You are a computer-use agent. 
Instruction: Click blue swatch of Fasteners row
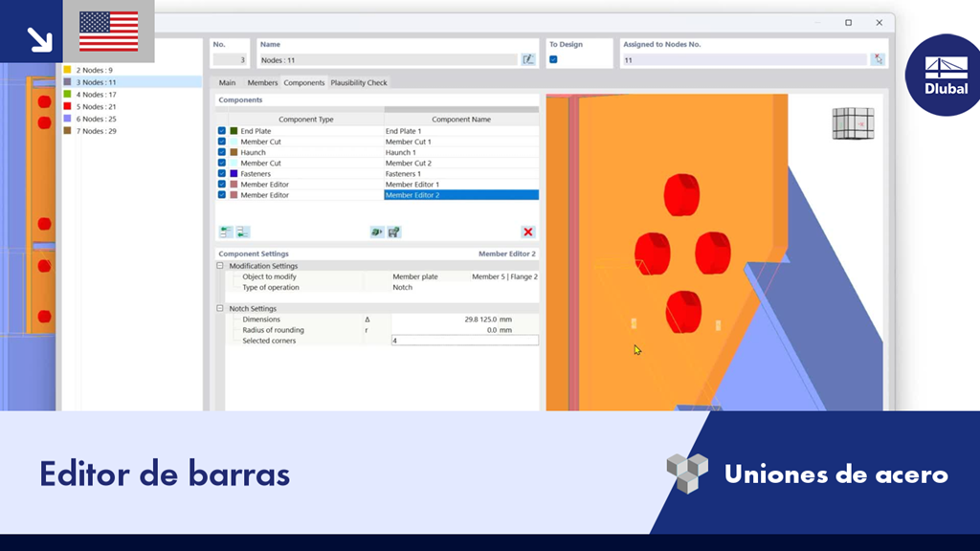[234, 173]
